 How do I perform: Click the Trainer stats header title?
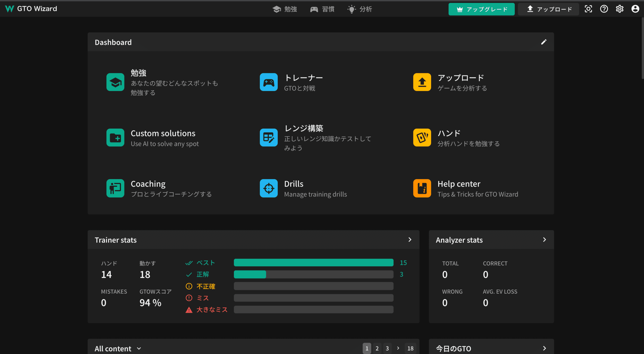(x=116, y=240)
